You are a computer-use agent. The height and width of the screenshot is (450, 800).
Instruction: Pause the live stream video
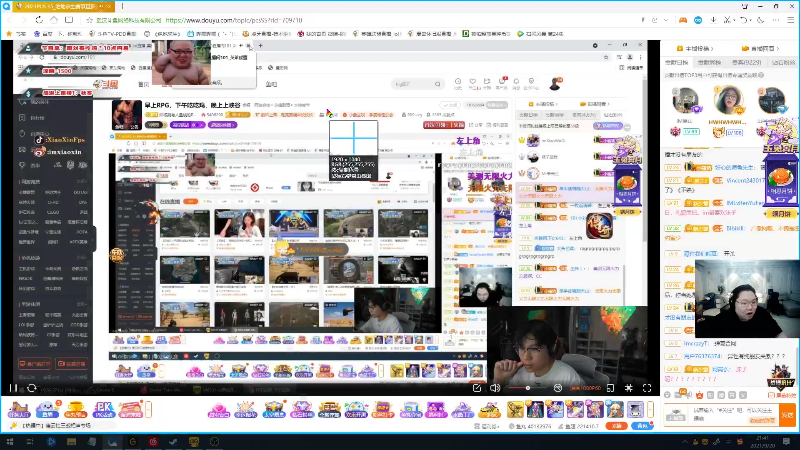coord(13,388)
